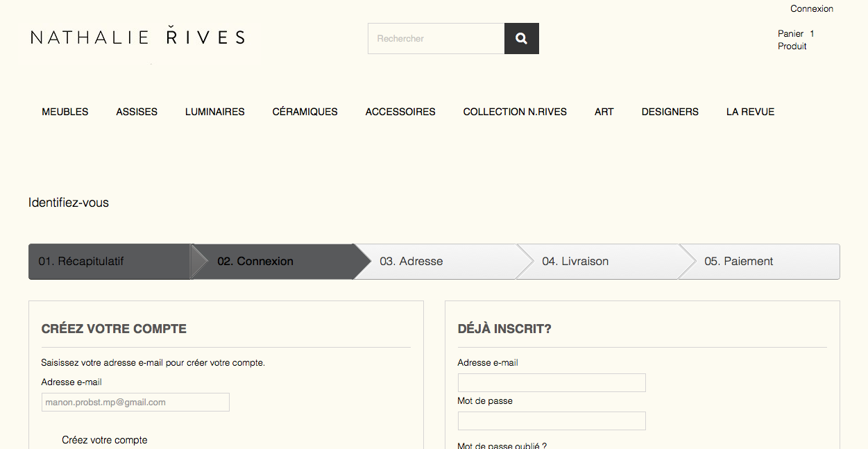Open the Connexion link at top
868x449 pixels.
click(812, 9)
